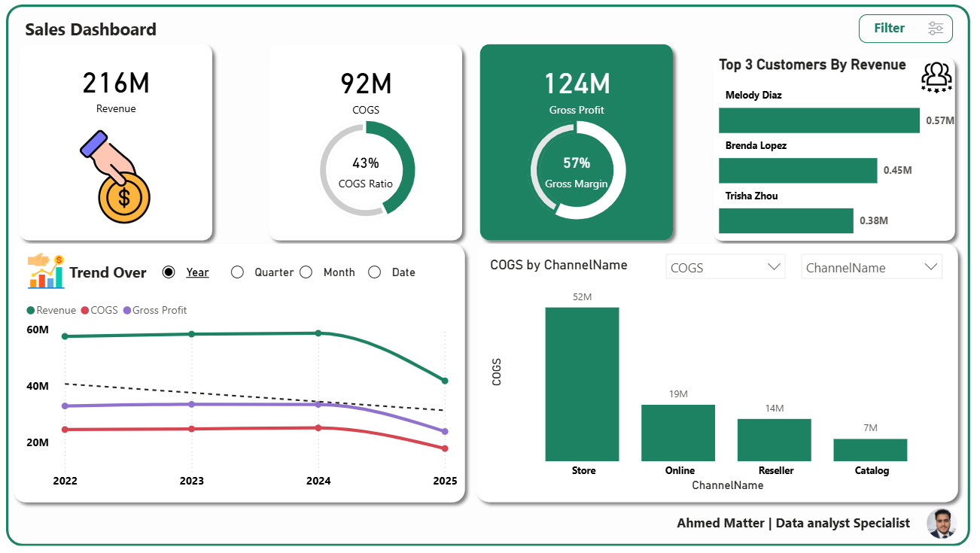Click the 2025 Revenue data point
This screenshot has height=553, width=980.
click(x=445, y=381)
